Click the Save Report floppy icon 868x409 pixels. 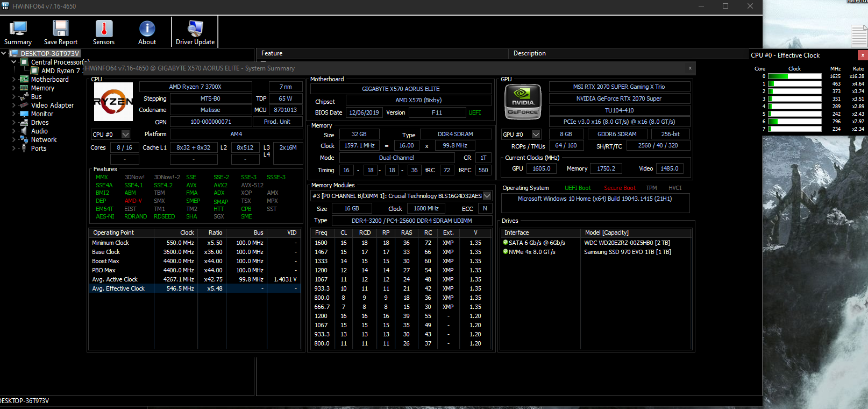(x=61, y=29)
